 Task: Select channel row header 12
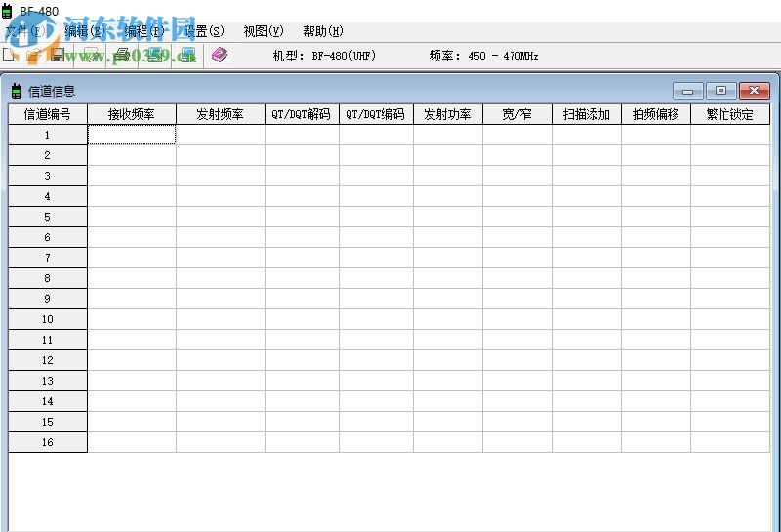coord(48,360)
